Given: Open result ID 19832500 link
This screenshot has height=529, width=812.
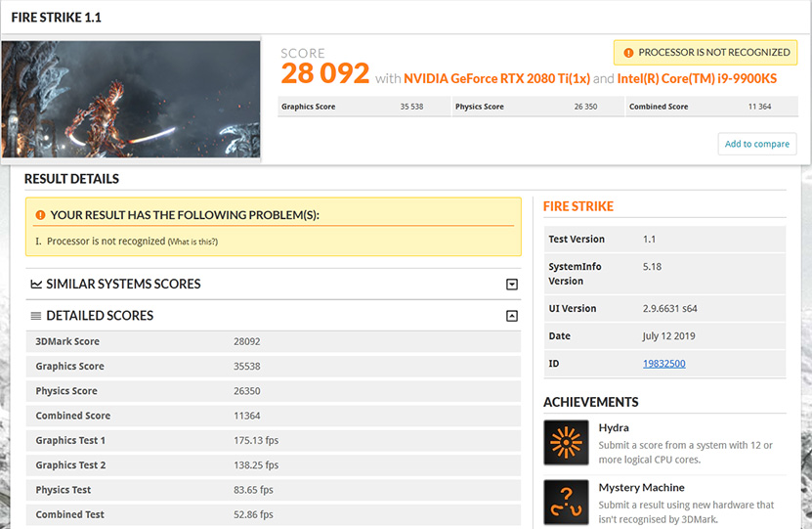Looking at the screenshot, I should [x=663, y=364].
